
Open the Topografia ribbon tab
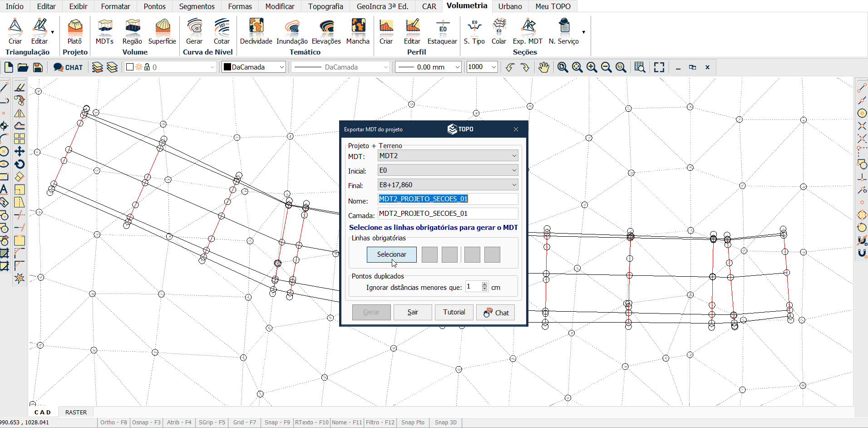(x=325, y=6)
